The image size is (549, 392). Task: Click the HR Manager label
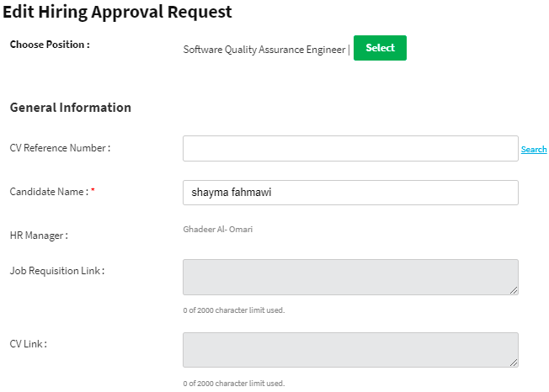tap(39, 236)
